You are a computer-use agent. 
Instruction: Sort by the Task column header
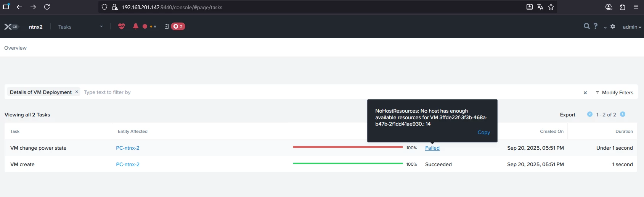click(15, 131)
